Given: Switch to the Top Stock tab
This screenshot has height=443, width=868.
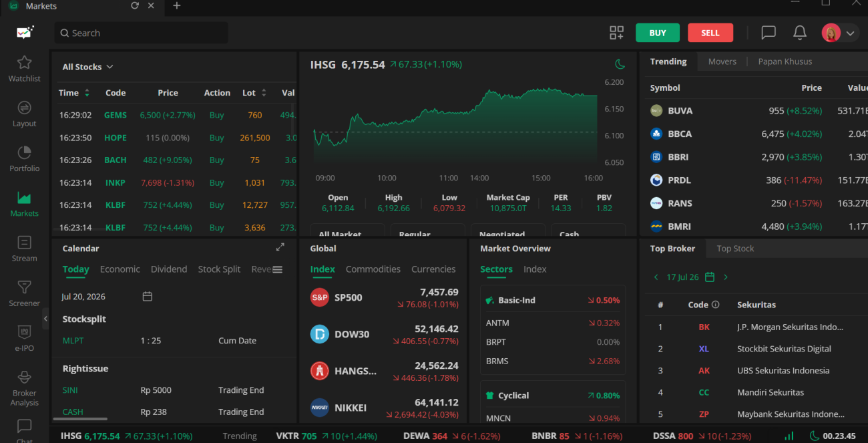Looking at the screenshot, I should click(x=735, y=249).
